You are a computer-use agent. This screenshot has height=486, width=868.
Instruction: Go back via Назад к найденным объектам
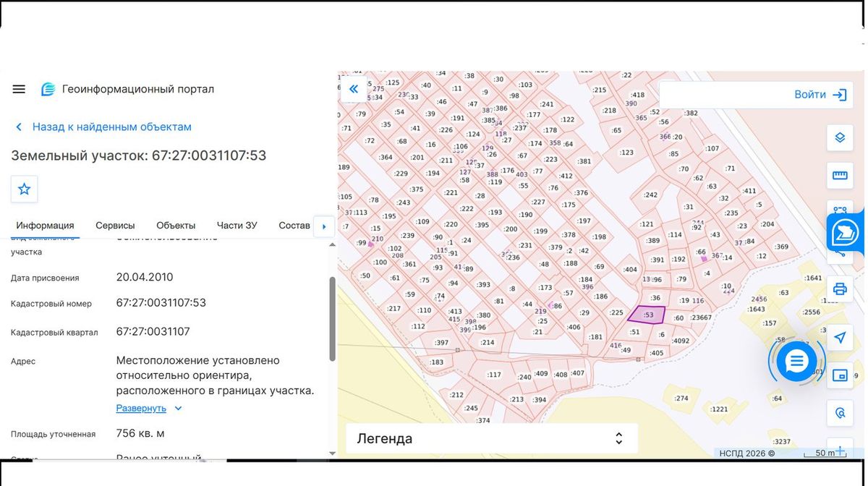pos(103,127)
